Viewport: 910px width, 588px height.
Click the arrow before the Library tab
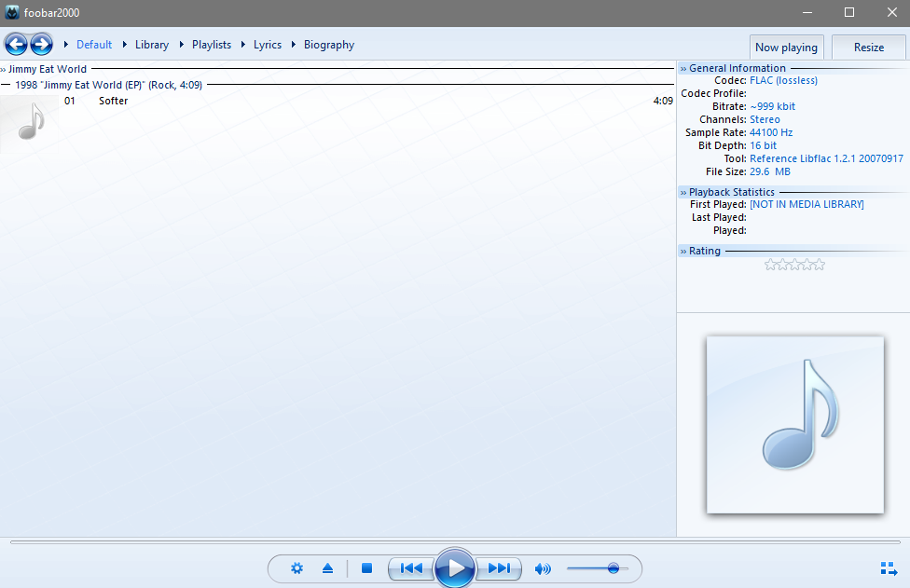(x=125, y=44)
